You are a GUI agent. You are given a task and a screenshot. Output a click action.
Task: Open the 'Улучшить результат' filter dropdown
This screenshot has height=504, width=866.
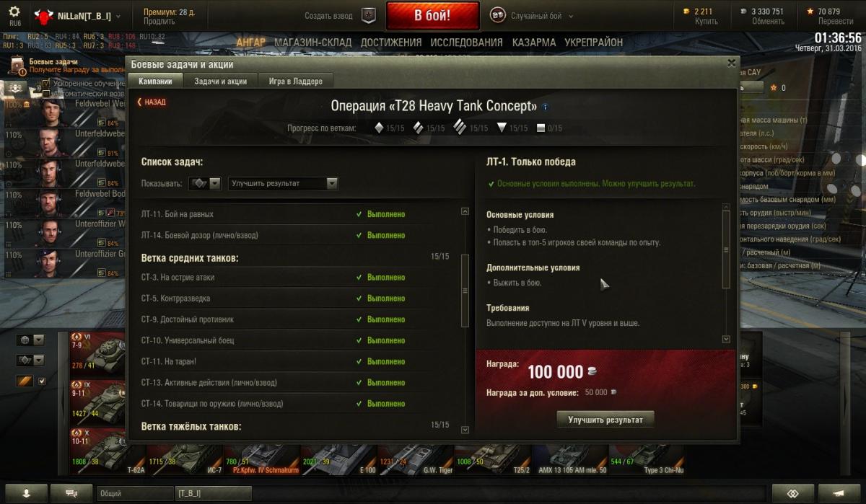pyautogui.click(x=283, y=183)
